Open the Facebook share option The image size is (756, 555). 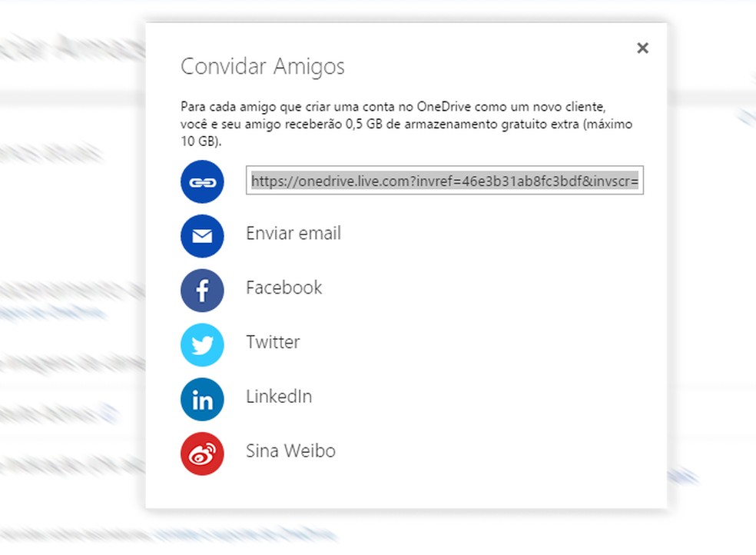(283, 288)
